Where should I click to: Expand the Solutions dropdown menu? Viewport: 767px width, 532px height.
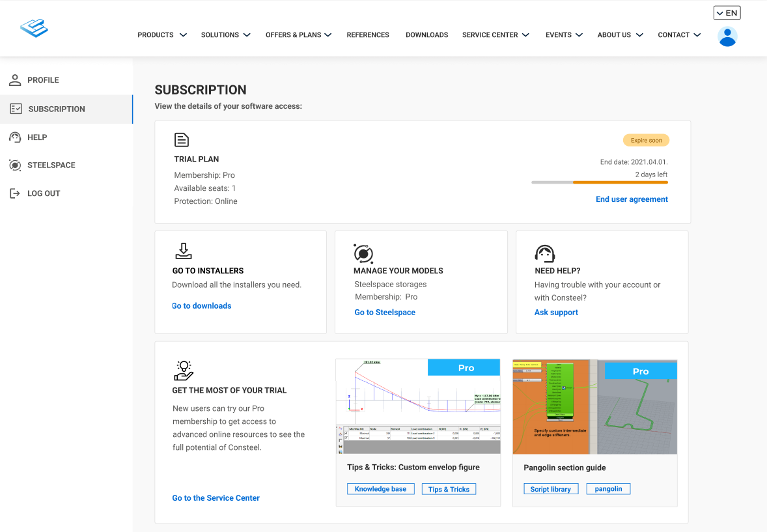(x=225, y=35)
